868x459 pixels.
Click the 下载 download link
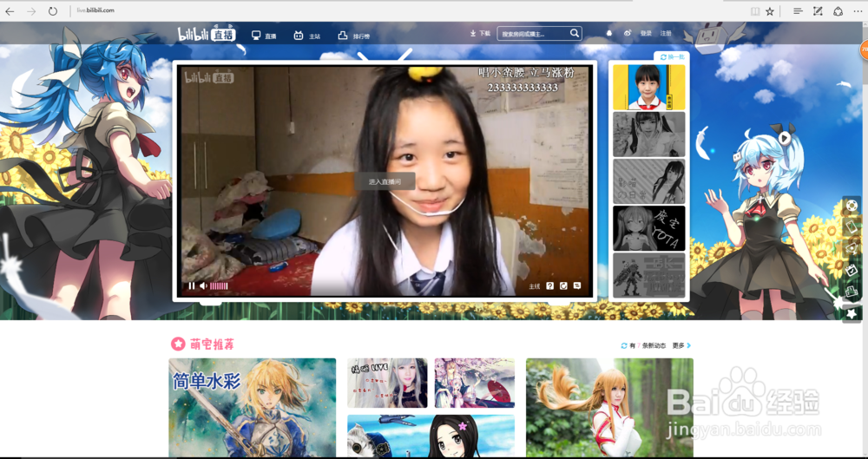(480, 33)
